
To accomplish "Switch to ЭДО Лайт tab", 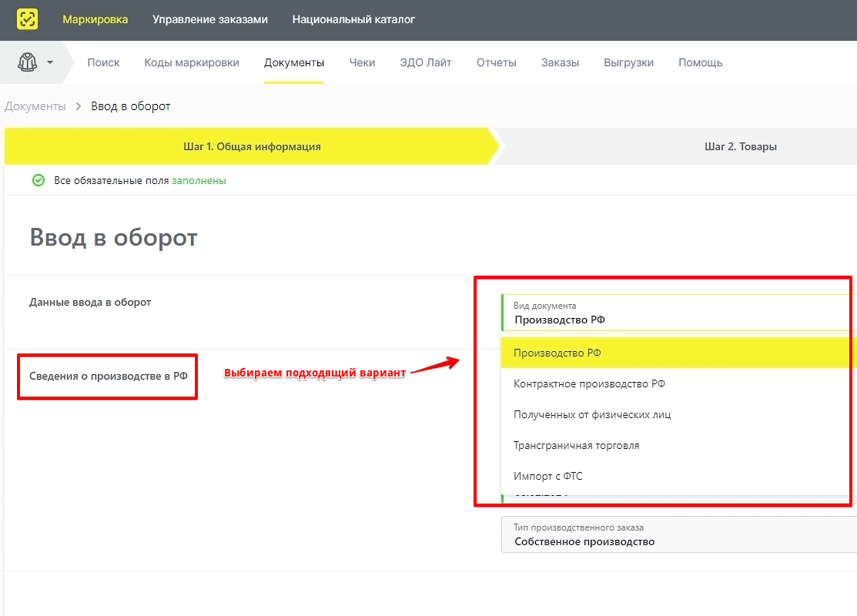I will pyautogui.click(x=426, y=63).
